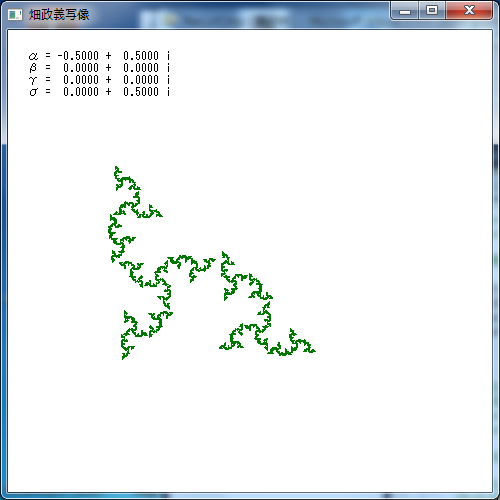Viewport: 500px width, 500px height.
Task: Select α real part value -0.5000
Action: click(x=78, y=56)
